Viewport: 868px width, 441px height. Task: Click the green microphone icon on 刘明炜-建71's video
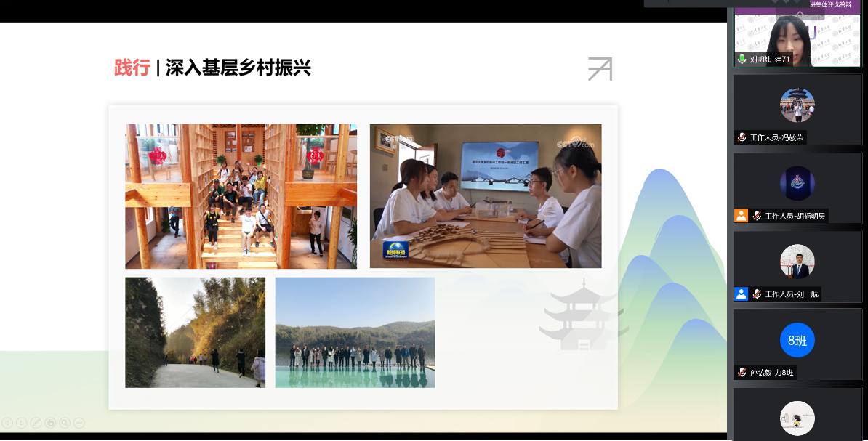(742, 60)
